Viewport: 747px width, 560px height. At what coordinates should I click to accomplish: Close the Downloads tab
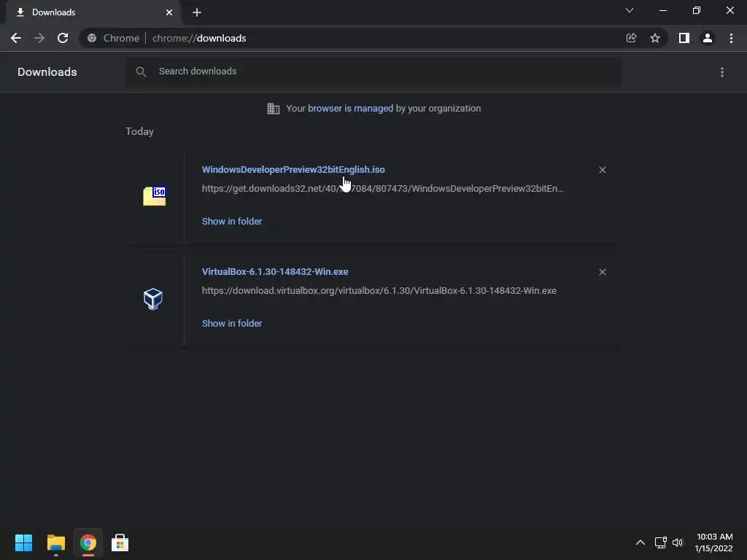coord(169,12)
